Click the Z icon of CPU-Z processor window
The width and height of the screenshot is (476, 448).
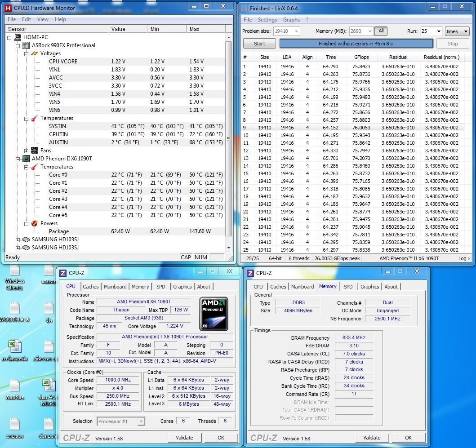tap(63, 273)
